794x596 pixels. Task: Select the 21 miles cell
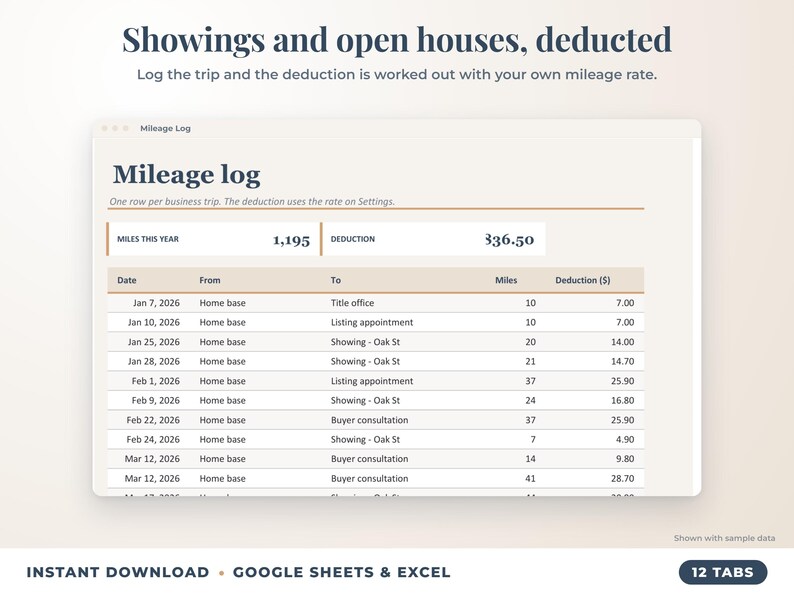tap(530, 361)
